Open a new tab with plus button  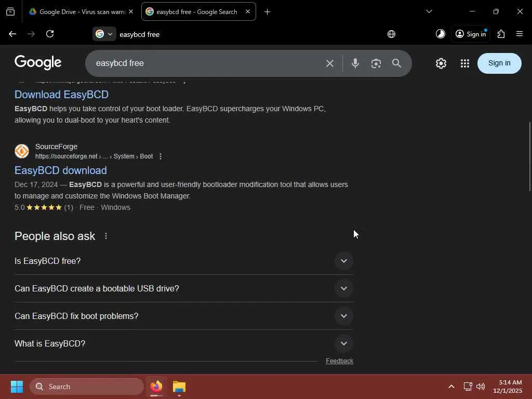pos(268,12)
